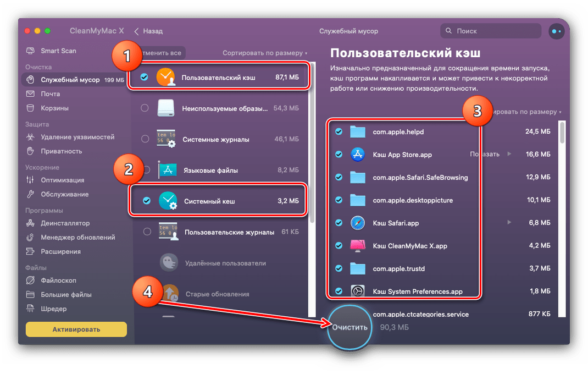Click the 199 МБ badge in the sidebar
Screen dimensions: 588x385
[114, 80]
